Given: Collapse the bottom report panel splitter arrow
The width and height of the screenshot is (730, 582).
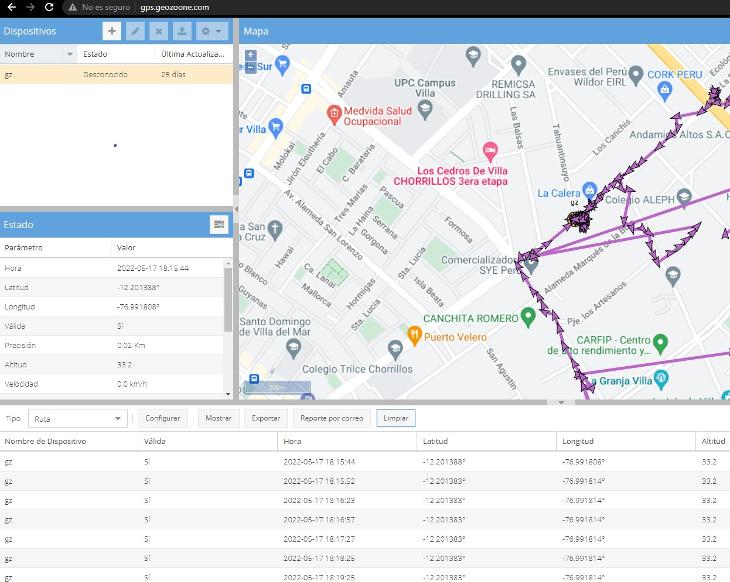Looking at the screenshot, I should click(x=561, y=402).
